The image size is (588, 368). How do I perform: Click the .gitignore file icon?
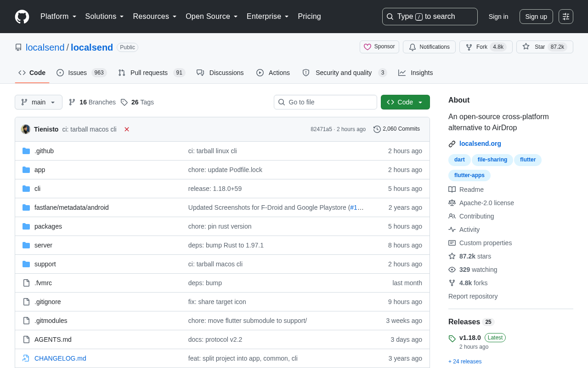point(26,302)
